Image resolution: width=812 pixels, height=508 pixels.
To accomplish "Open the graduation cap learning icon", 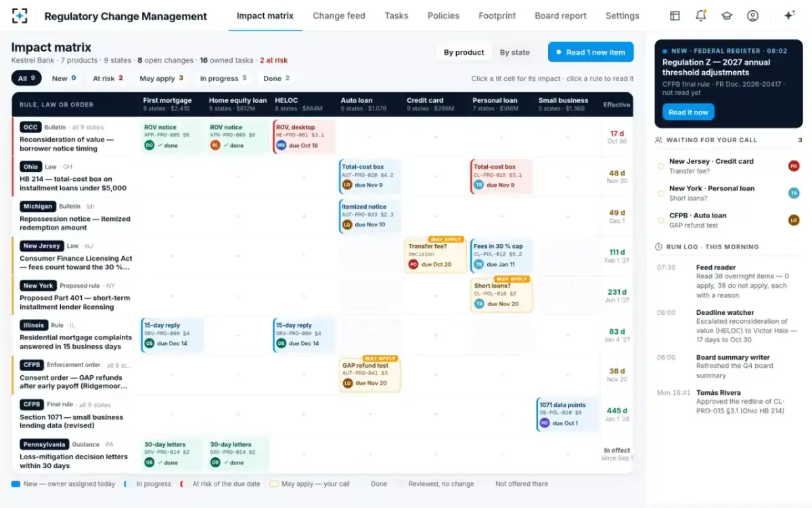I will click(x=727, y=16).
